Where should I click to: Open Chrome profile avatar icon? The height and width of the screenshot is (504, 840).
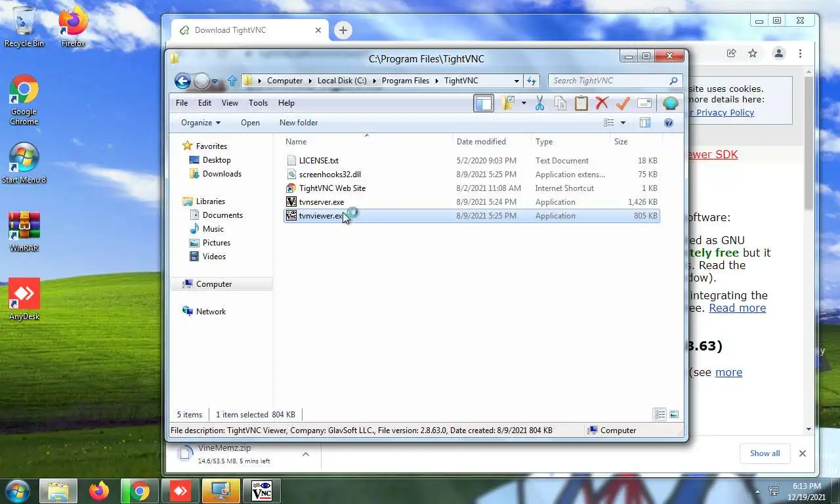click(778, 54)
